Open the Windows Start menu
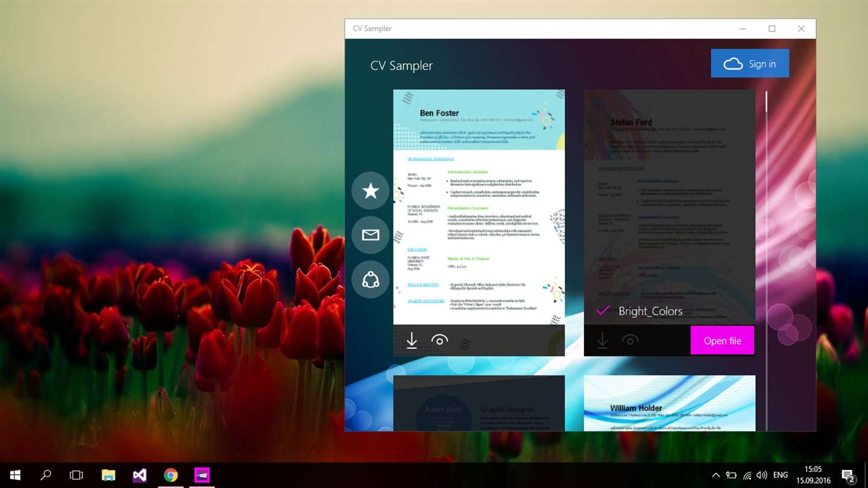The height and width of the screenshot is (488, 868). 14,475
